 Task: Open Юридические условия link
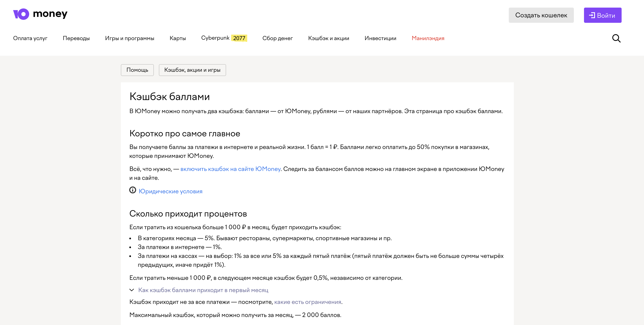(171, 191)
